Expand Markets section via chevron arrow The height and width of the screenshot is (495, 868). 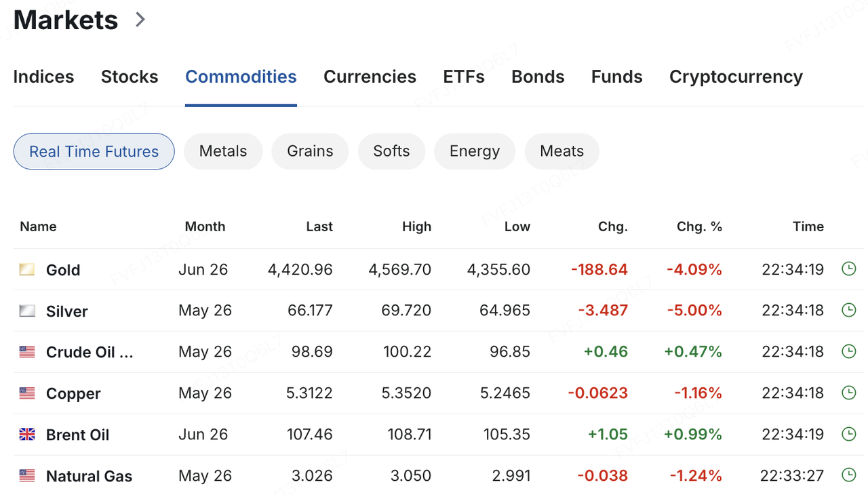tap(140, 20)
